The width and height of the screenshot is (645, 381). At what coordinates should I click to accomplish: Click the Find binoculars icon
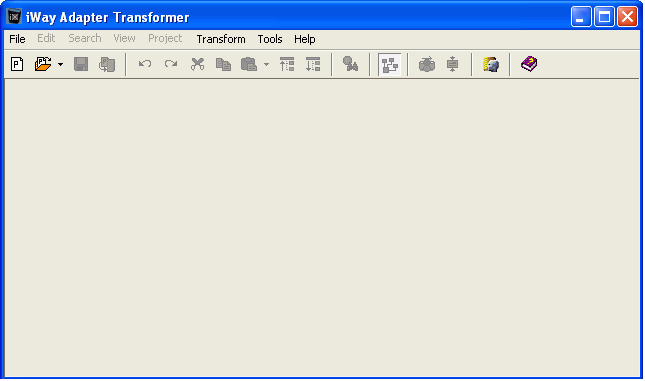[350, 64]
